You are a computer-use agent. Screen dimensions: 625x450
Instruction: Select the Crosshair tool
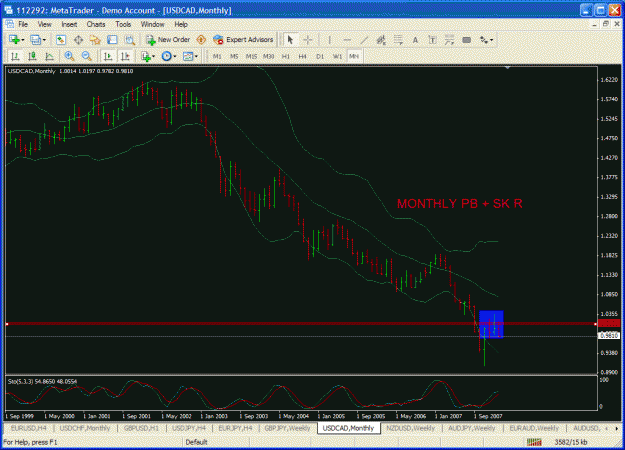point(308,40)
